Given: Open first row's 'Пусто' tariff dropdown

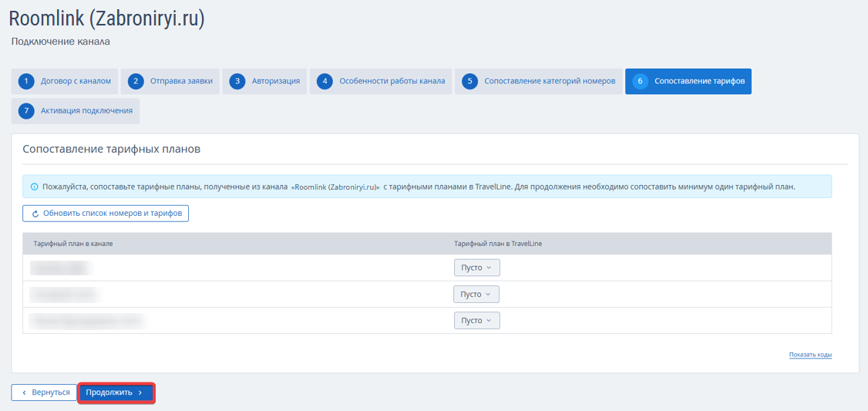Looking at the screenshot, I should [476, 268].
